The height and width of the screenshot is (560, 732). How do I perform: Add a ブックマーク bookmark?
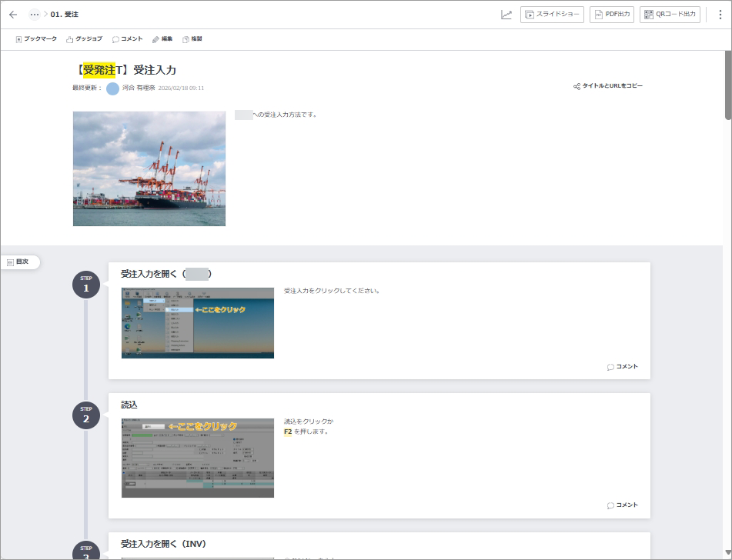pyautogui.click(x=36, y=39)
